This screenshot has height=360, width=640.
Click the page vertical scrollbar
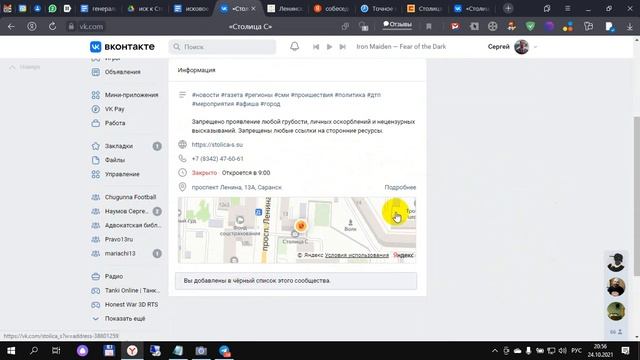point(636,196)
